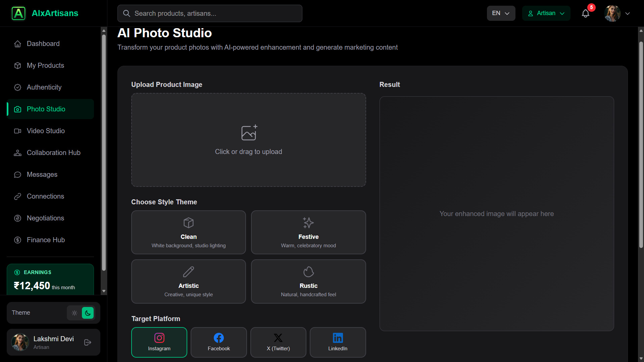Screen dimensions: 644x362
Task: Click the Rustic flame icon
Action: [308, 272]
